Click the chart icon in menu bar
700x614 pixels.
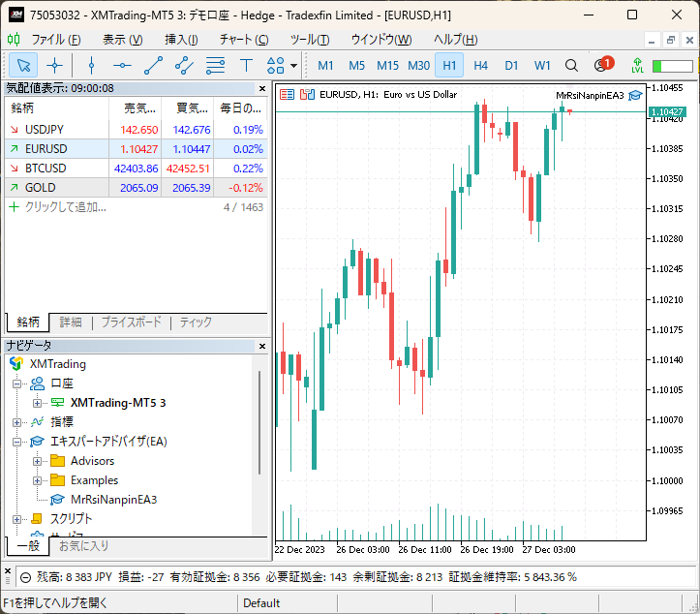click(x=14, y=40)
